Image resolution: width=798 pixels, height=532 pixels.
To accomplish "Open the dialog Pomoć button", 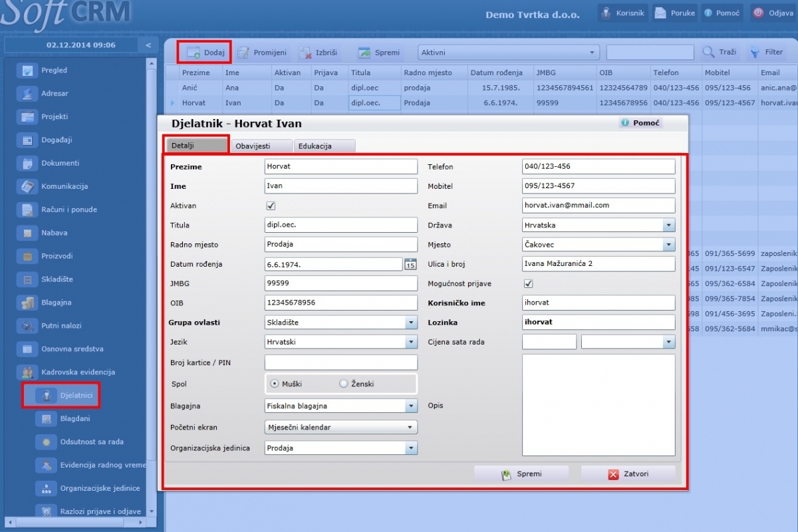I will 640,123.
